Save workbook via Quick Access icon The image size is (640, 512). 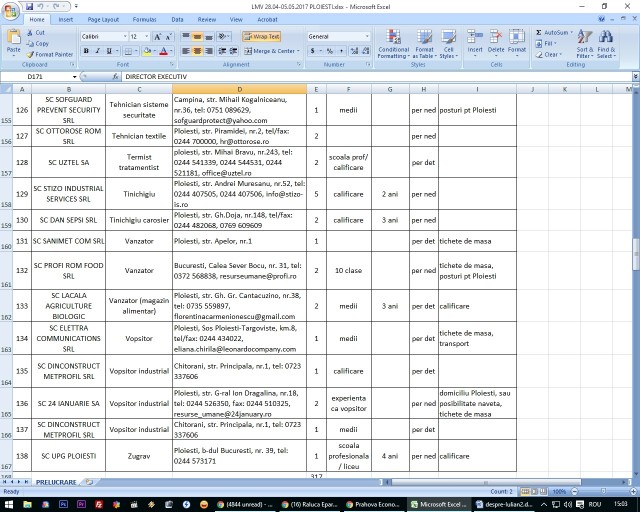pos(29,7)
